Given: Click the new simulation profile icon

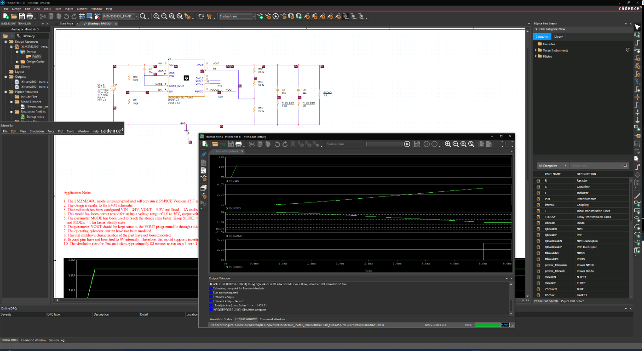Looking at the screenshot, I should pos(261,16).
